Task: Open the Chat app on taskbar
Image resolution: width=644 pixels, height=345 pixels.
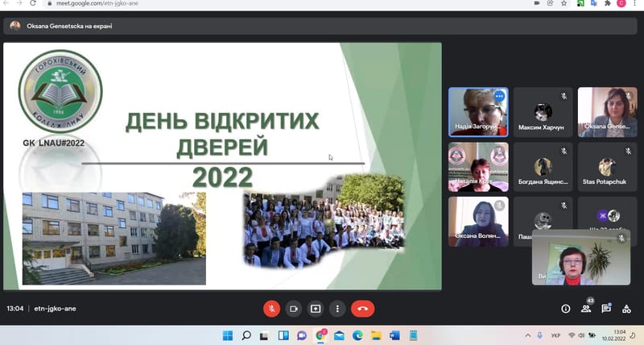Action: click(302, 335)
